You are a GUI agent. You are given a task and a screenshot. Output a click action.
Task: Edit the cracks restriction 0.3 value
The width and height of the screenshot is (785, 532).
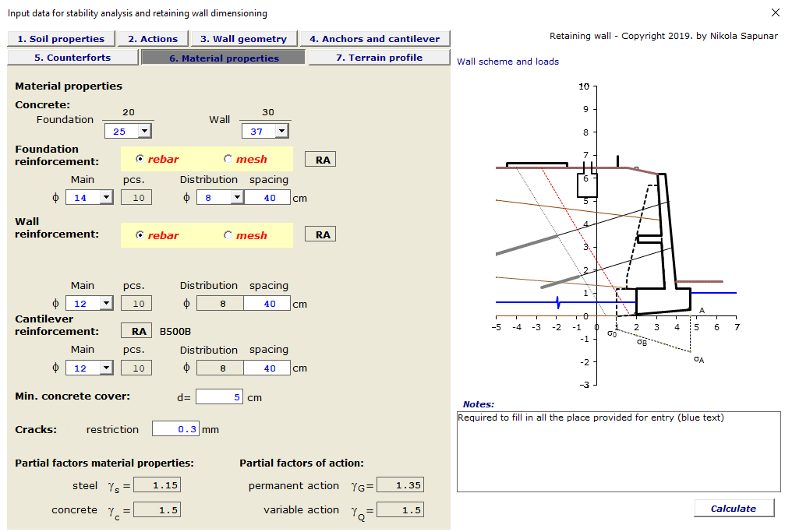coord(176,428)
